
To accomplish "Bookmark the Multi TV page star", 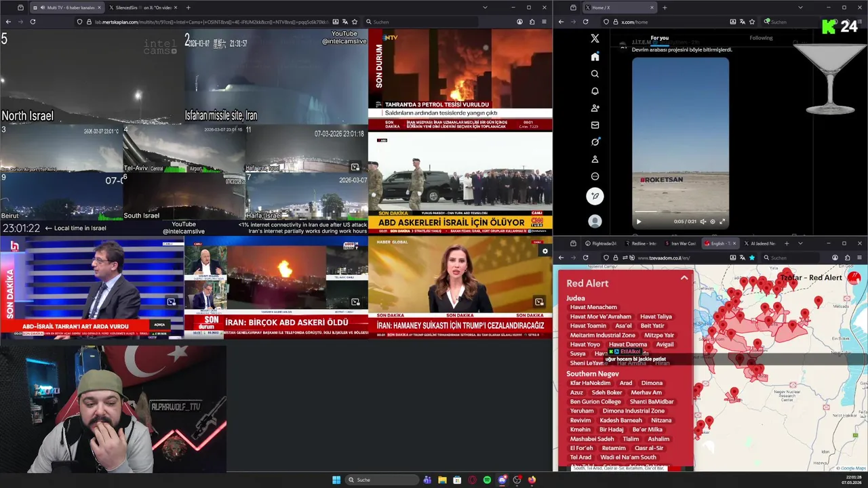I will (x=354, y=22).
